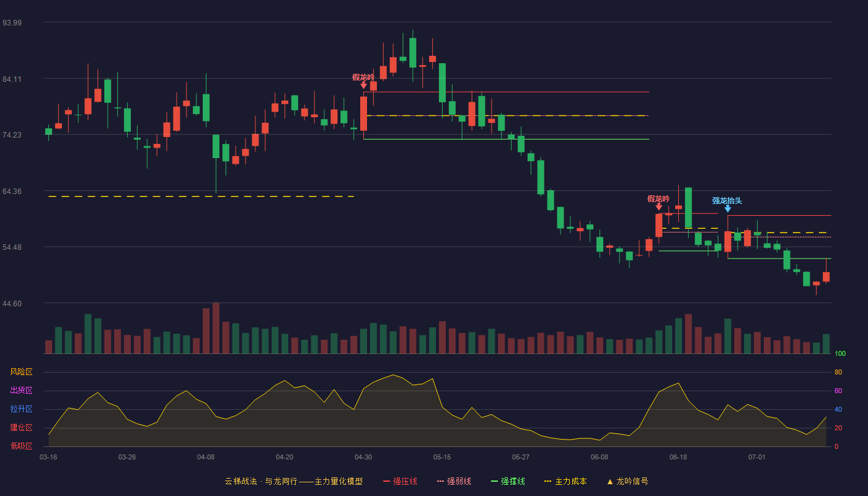Click the 06-08 date axis label
The width and height of the screenshot is (868, 496).
click(x=600, y=457)
